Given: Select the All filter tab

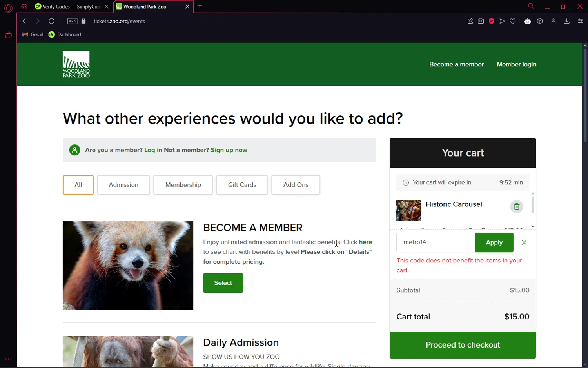Looking at the screenshot, I should click(78, 185).
